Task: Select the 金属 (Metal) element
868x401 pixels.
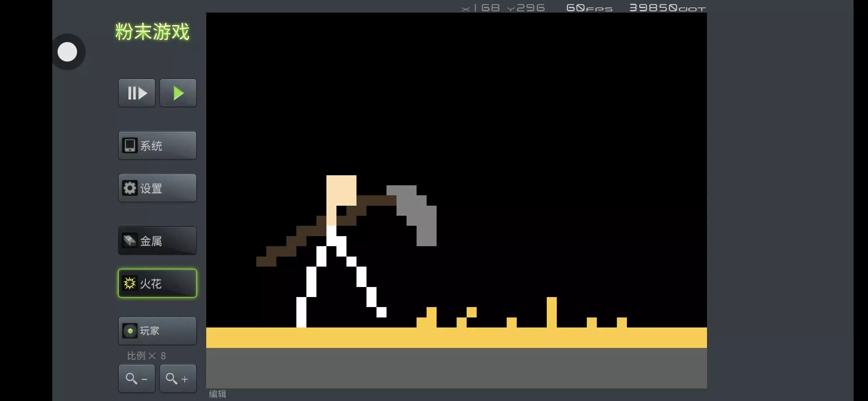Action: pyautogui.click(x=157, y=241)
